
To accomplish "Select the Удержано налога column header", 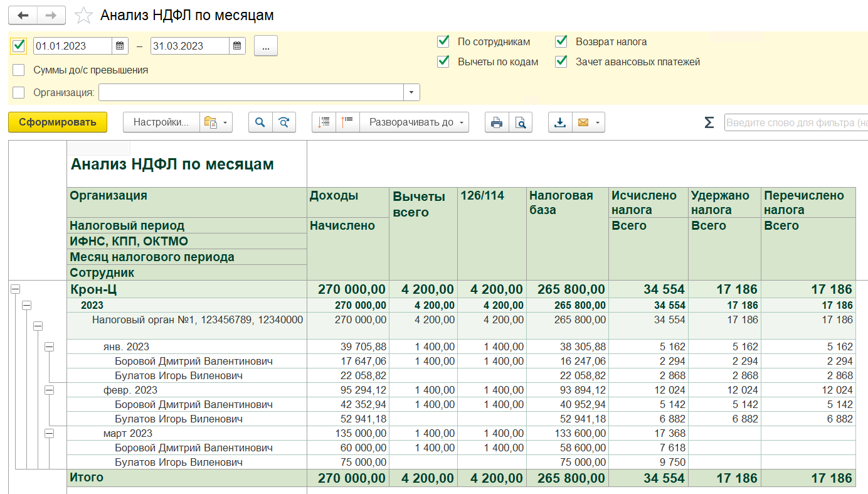I will (x=724, y=202).
